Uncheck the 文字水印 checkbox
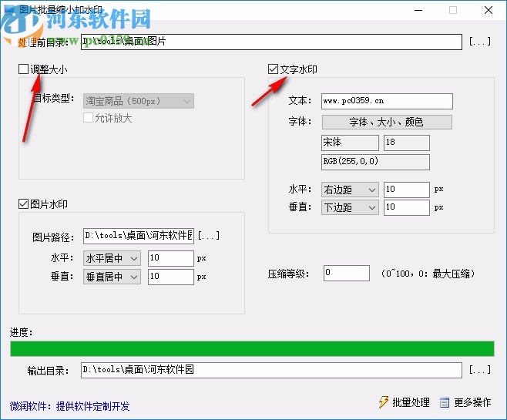 point(274,69)
